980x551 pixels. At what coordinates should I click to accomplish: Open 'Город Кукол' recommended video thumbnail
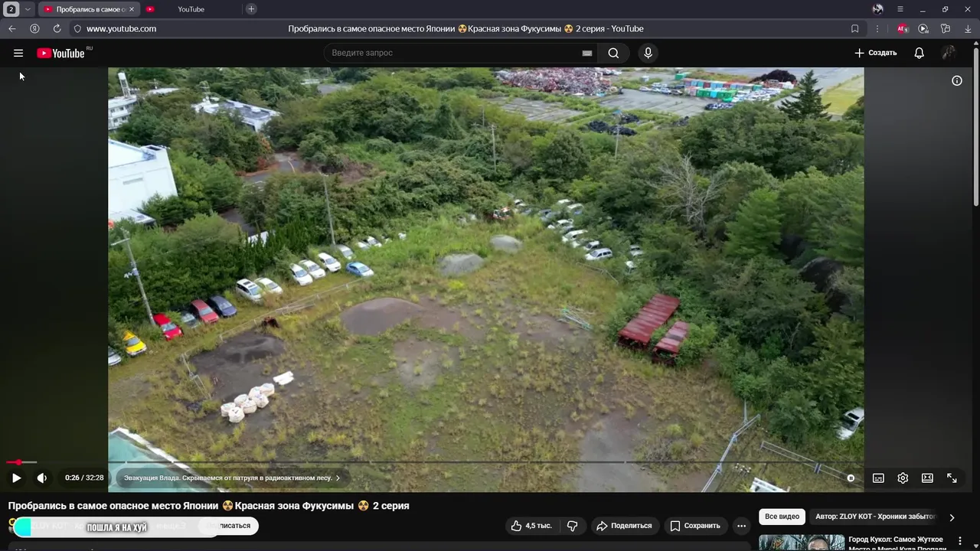pos(802,543)
